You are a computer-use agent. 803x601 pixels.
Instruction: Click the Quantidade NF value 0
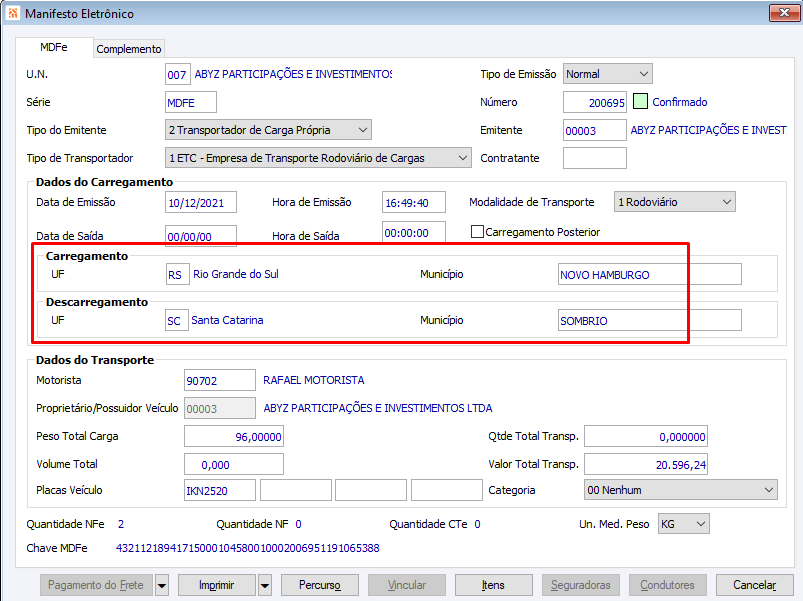point(299,524)
